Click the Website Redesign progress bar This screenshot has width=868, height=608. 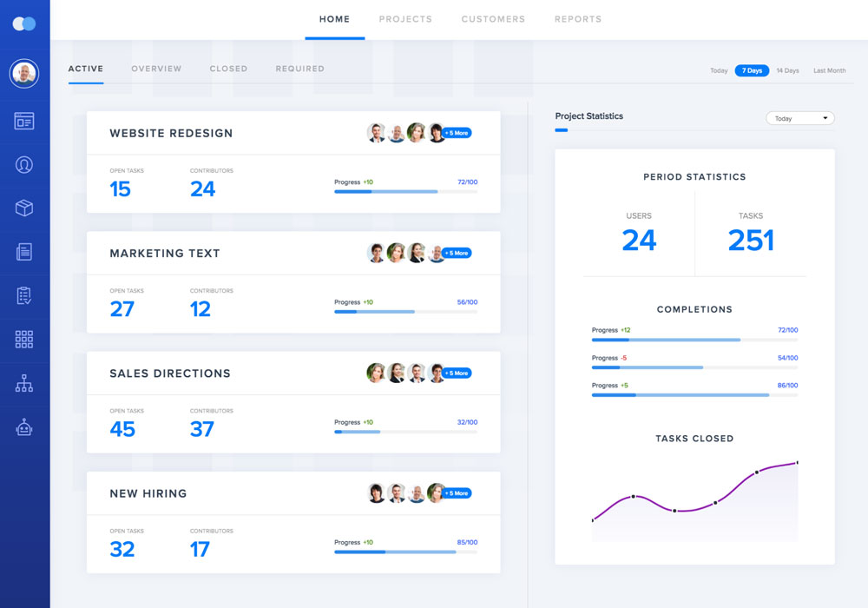pos(405,191)
